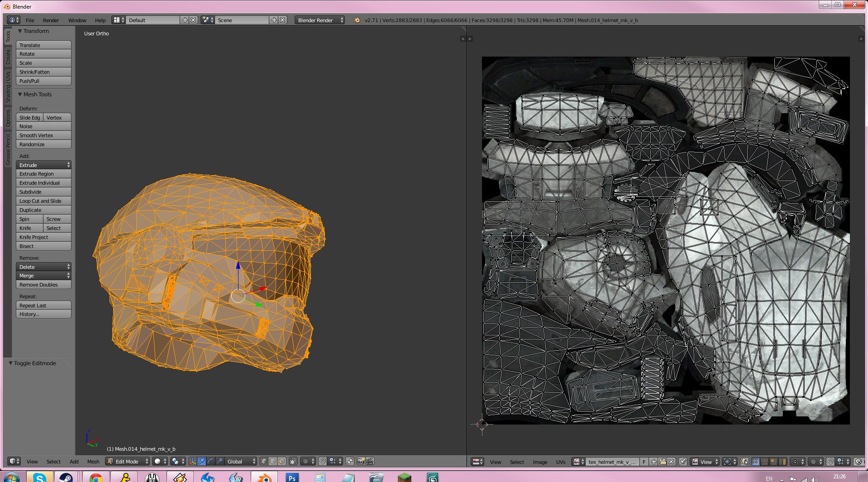Open Blender Render engine dropdown
868x482 pixels.
coord(320,20)
